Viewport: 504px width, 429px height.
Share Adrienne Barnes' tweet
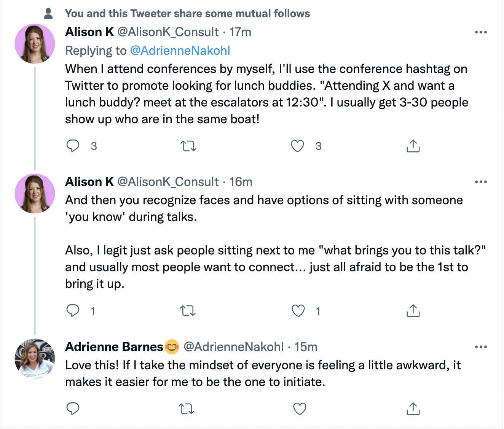pos(413,409)
